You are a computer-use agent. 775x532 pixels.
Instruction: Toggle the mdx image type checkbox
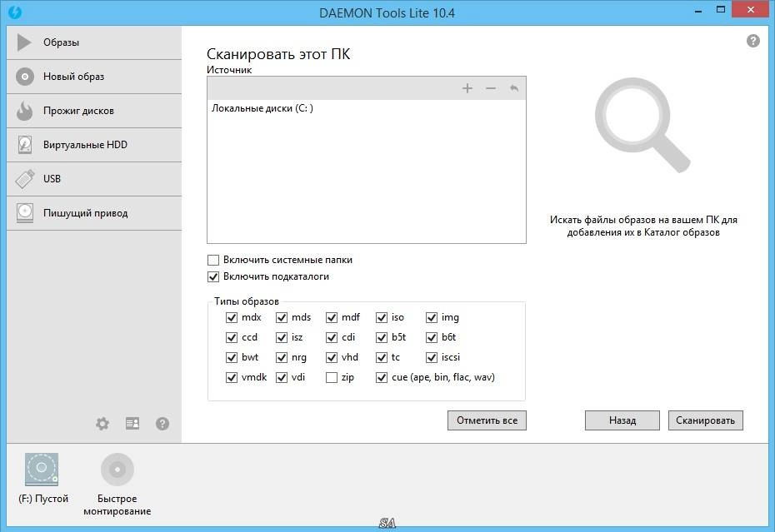coord(232,317)
